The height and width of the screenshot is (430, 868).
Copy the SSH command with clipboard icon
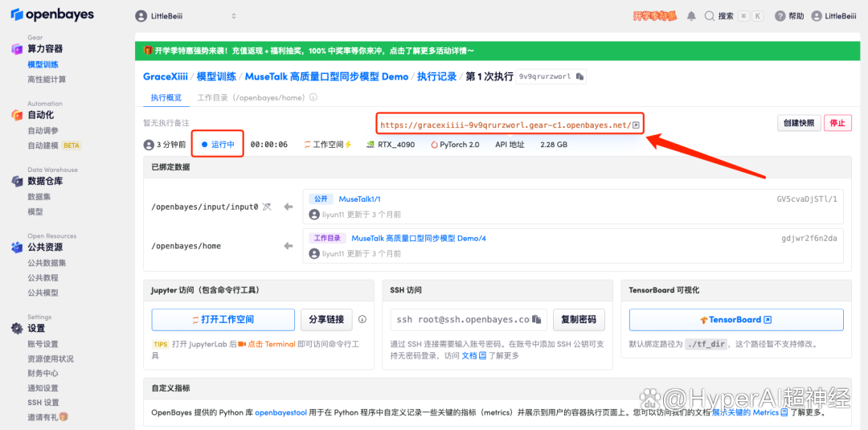point(536,319)
